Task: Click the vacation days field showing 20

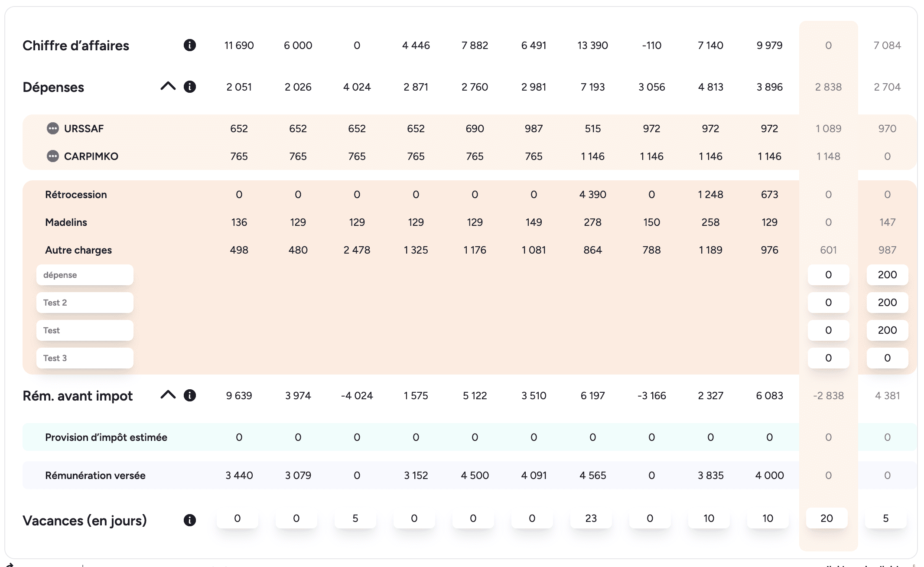Action: tap(826, 518)
